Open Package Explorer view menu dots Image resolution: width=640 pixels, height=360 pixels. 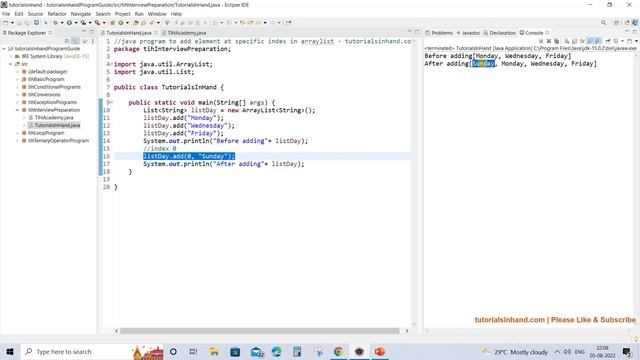coord(93,41)
